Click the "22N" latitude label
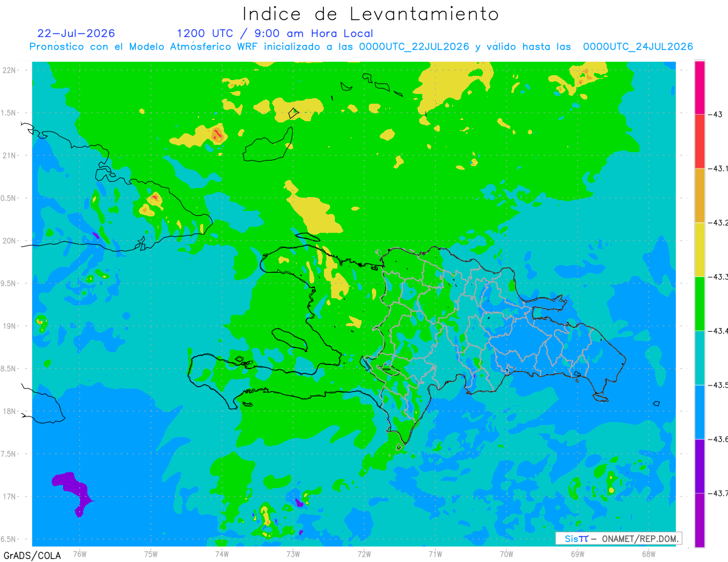728x562 pixels. click(x=8, y=70)
